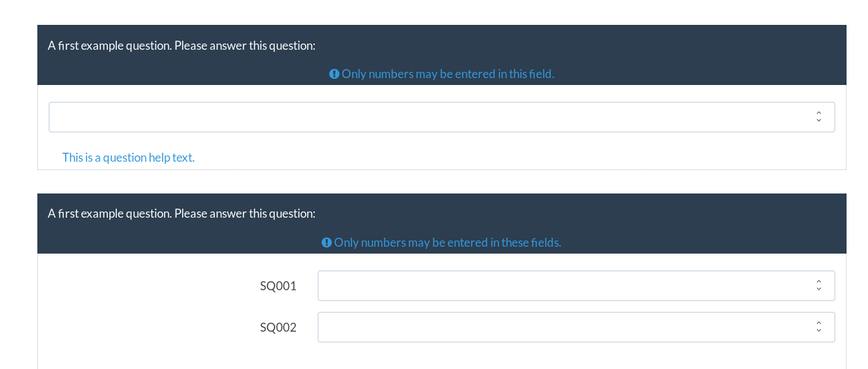Decrease the SQ001 value with its down arrow
868x369 pixels.
coord(819,290)
